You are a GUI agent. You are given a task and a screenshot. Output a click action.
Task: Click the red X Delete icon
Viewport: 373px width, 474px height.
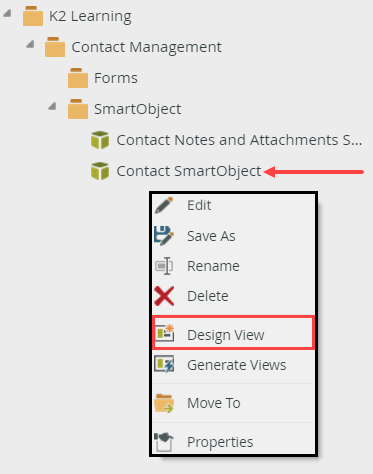pos(164,296)
